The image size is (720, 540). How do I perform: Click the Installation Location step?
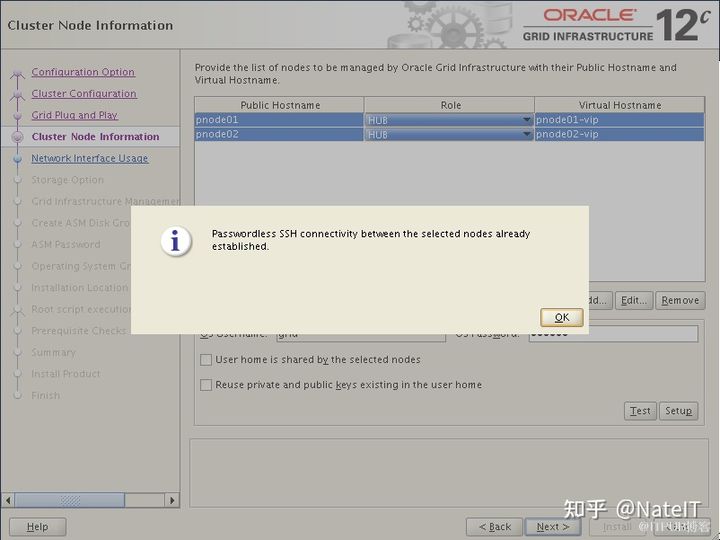pyautogui.click(x=80, y=288)
